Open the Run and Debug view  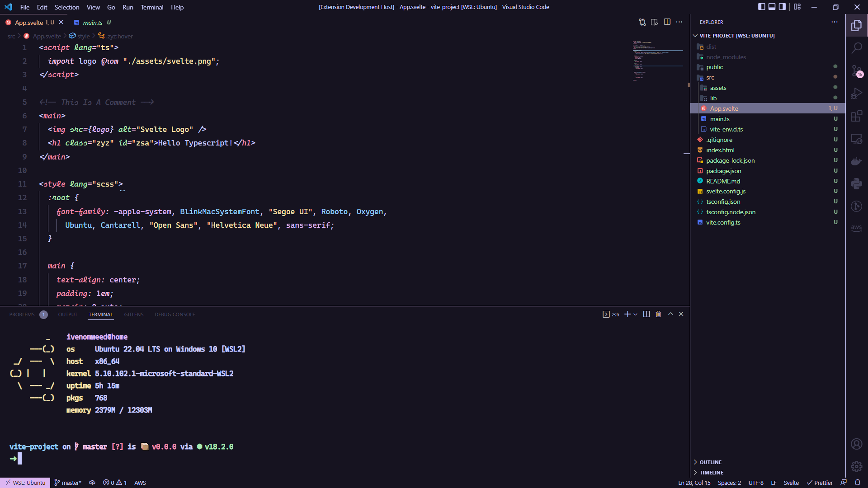856,94
